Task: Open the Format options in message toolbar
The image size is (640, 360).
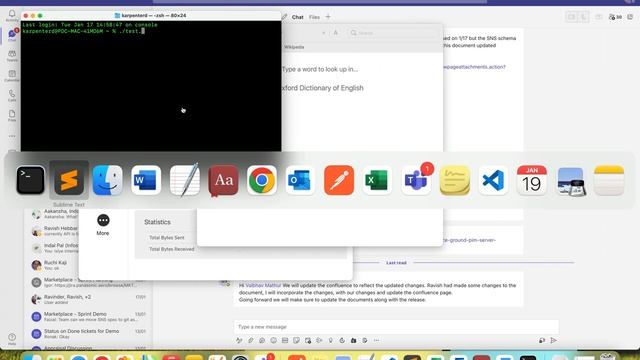Action: [x=239, y=340]
